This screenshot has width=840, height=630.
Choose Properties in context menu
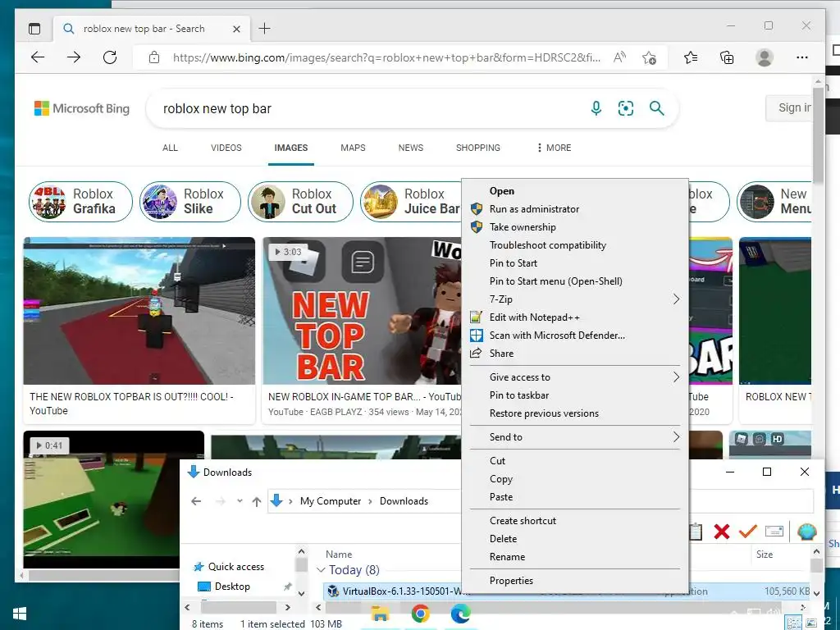575,581
